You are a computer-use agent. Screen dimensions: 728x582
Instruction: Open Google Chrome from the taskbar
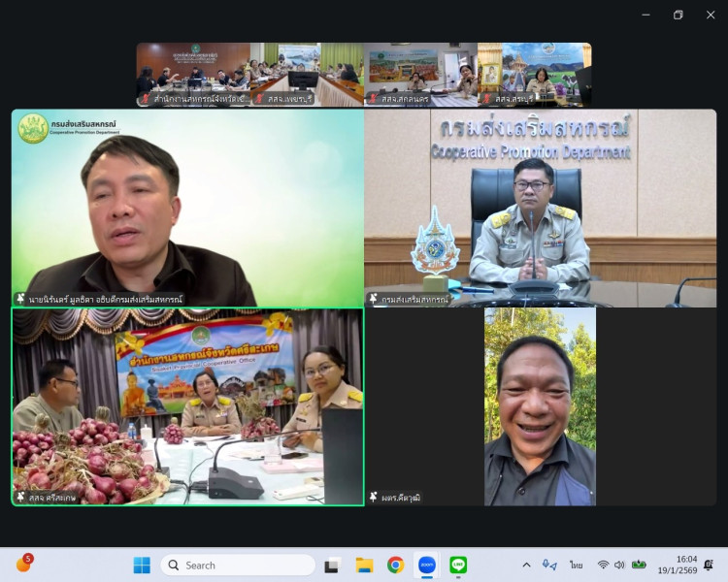point(395,565)
